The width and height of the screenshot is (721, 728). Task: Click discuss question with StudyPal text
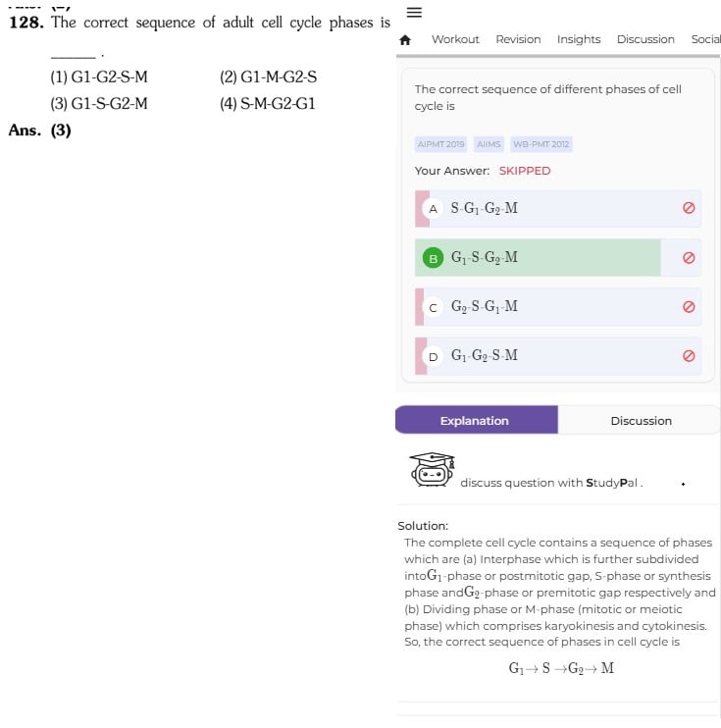(551, 483)
